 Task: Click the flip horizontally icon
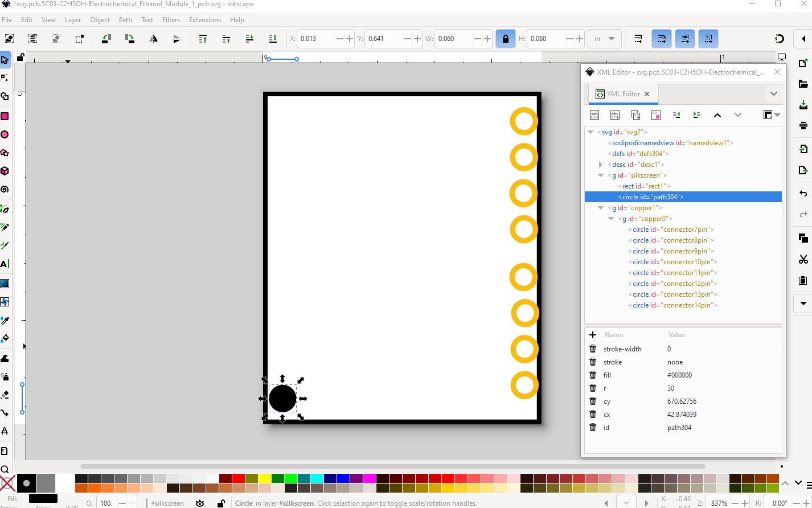[153, 39]
